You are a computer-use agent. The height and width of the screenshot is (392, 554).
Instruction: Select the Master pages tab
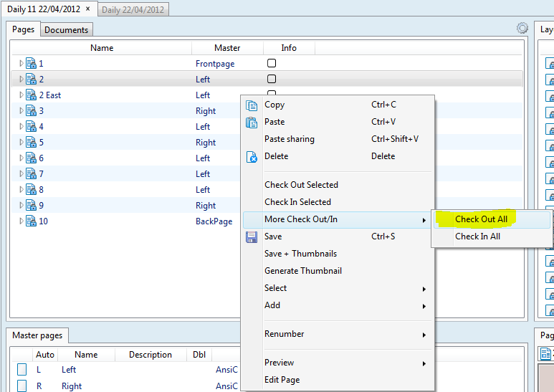coord(37,335)
